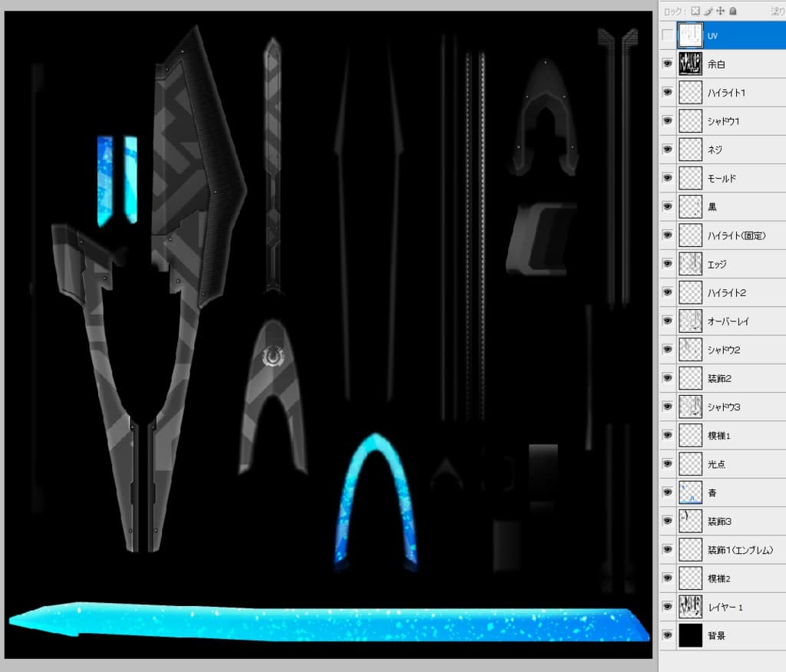Hide the ハイライト2 layer eye icon
786x672 pixels.
[667, 292]
